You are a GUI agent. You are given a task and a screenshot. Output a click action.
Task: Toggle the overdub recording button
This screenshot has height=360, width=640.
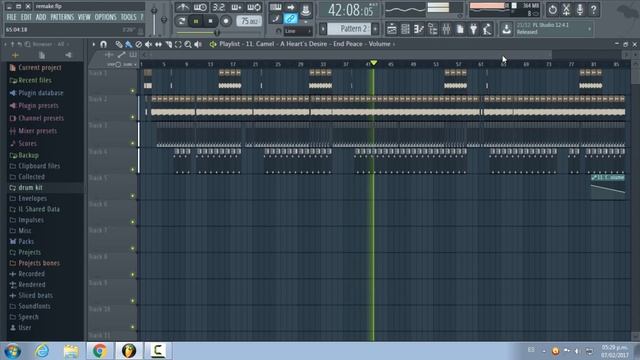point(236,7)
